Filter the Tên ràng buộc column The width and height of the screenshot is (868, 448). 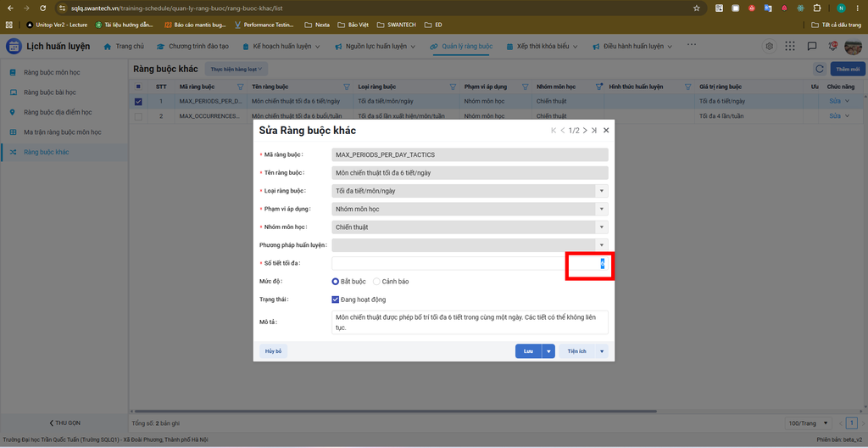pos(347,87)
